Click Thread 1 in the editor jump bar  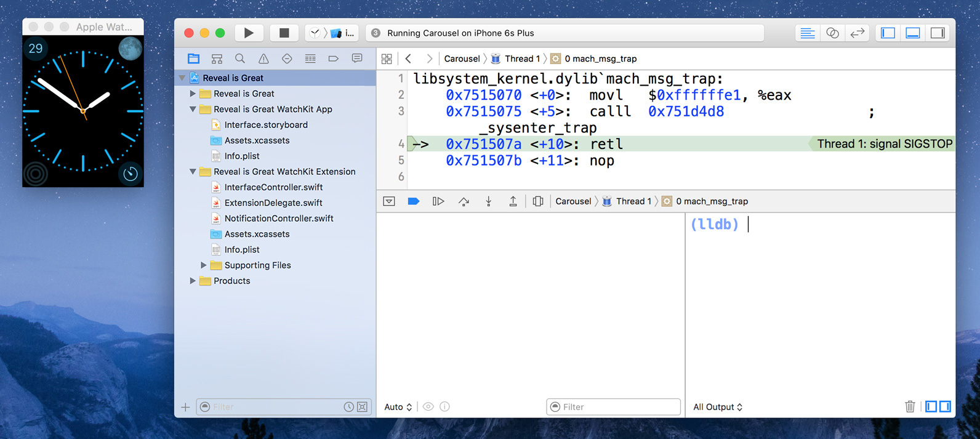pyautogui.click(x=515, y=59)
